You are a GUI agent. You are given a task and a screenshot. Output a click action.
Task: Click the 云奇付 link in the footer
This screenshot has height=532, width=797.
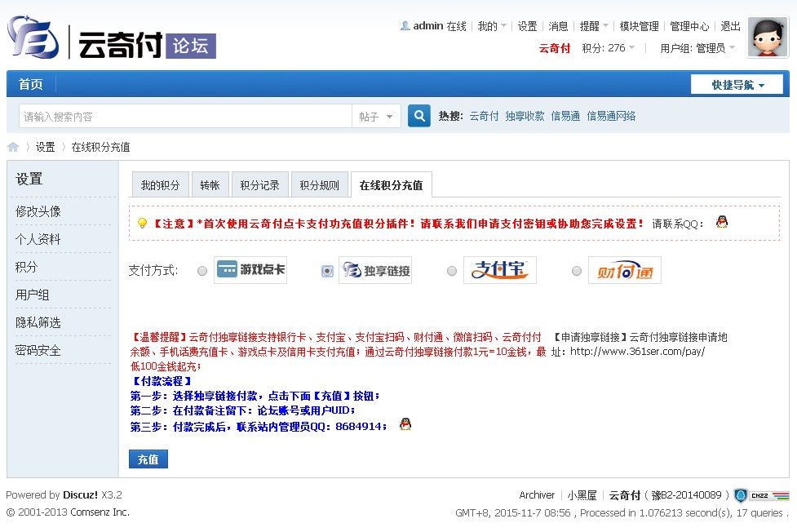(x=625, y=494)
